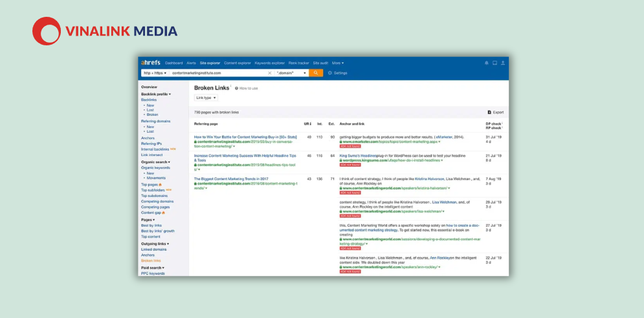Click the How to use help icon
644x318 pixels.
(237, 88)
